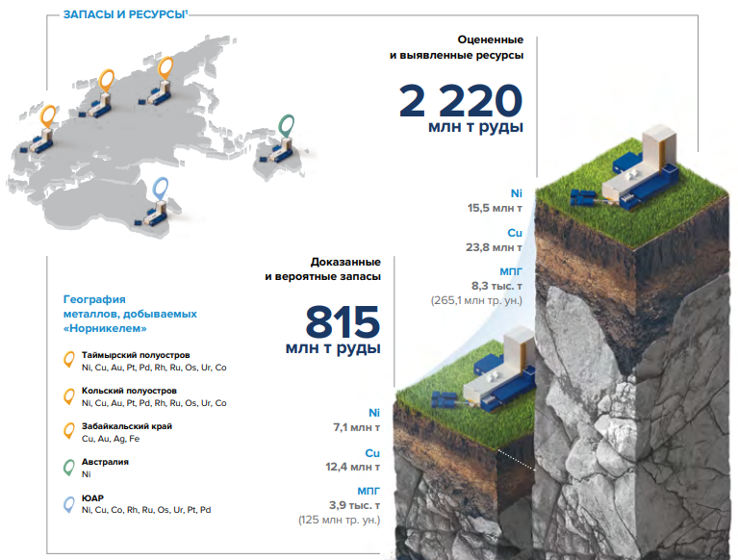Click the heading ЗАПАСЫ И РЕСУРСЫ
The width and height of the screenshot is (738, 560).
(125, 14)
